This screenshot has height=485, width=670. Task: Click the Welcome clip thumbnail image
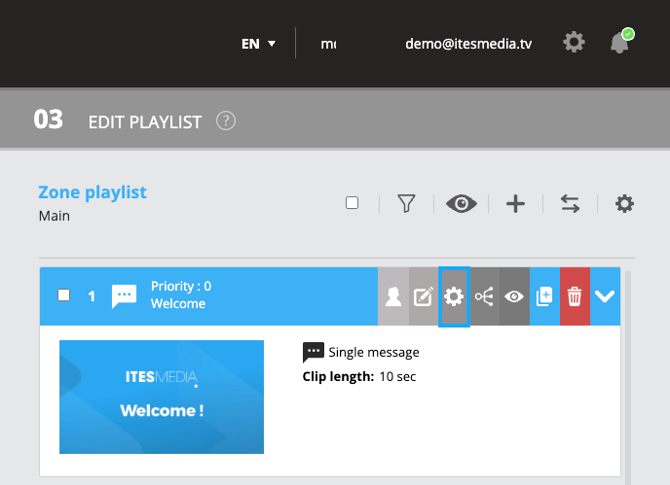pyautogui.click(x=162, y=397)
